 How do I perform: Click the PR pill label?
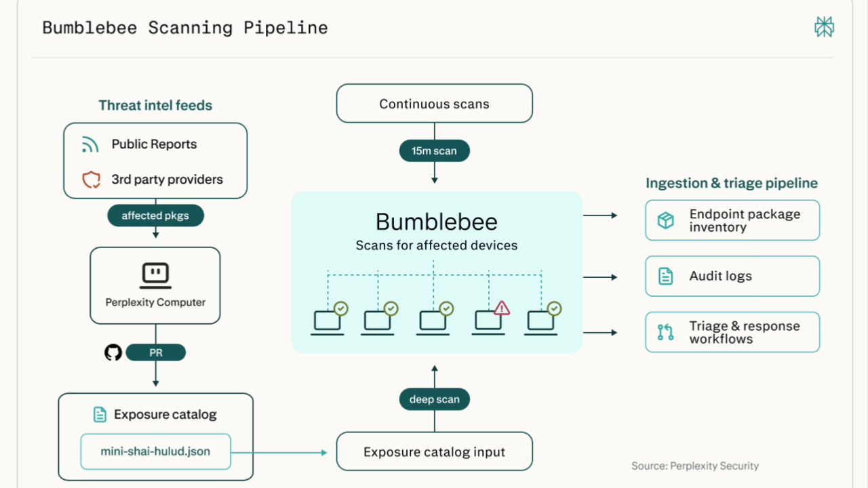[x=156, y=352]
